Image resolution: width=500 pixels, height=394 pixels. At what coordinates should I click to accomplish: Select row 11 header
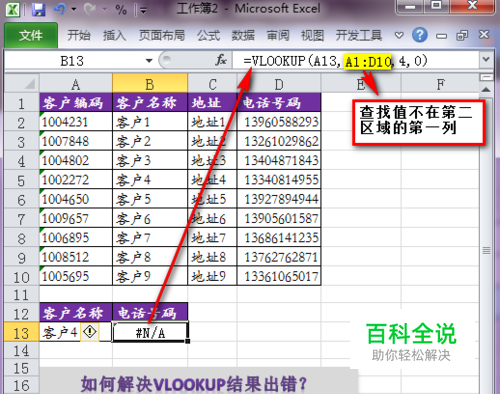coord(22,295)
